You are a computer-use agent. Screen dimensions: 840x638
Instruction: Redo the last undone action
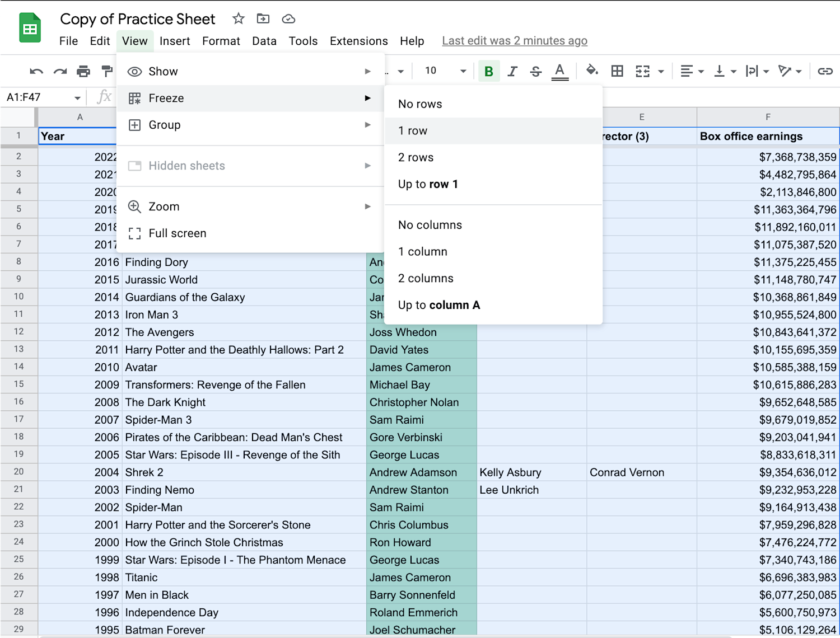click(x=60, y=71)
